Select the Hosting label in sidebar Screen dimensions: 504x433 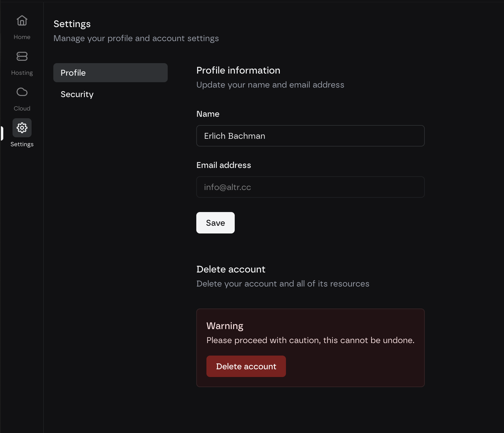coord(22,73)
